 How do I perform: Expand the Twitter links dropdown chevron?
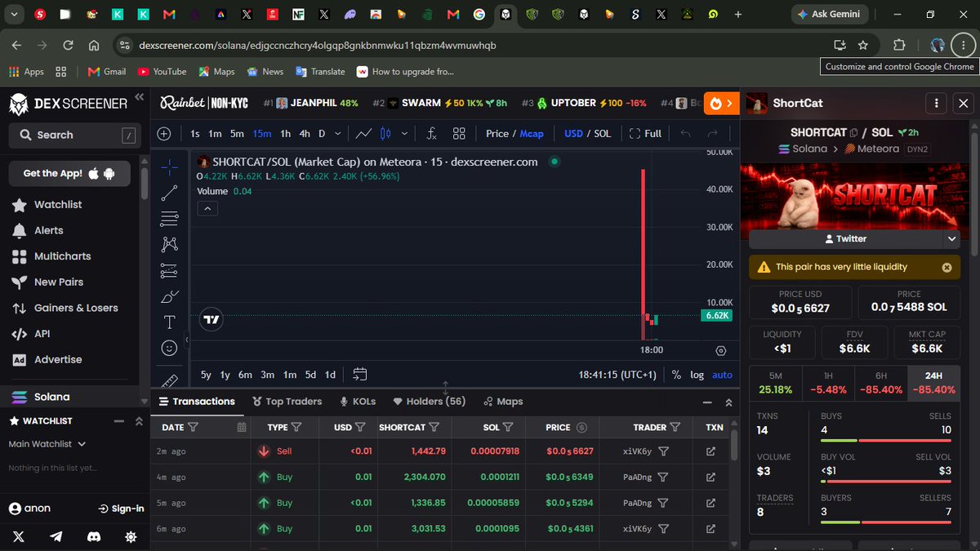coord(951,239)
